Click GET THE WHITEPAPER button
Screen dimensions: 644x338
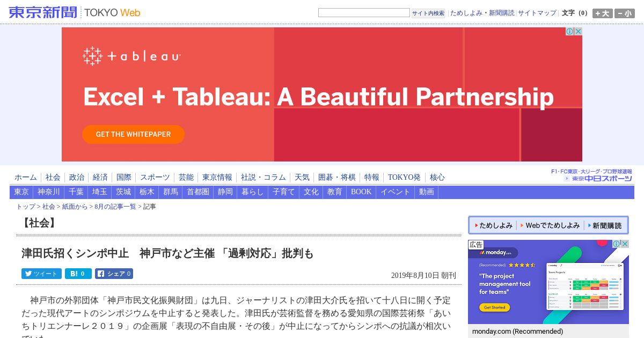click(x=133, y=134)
